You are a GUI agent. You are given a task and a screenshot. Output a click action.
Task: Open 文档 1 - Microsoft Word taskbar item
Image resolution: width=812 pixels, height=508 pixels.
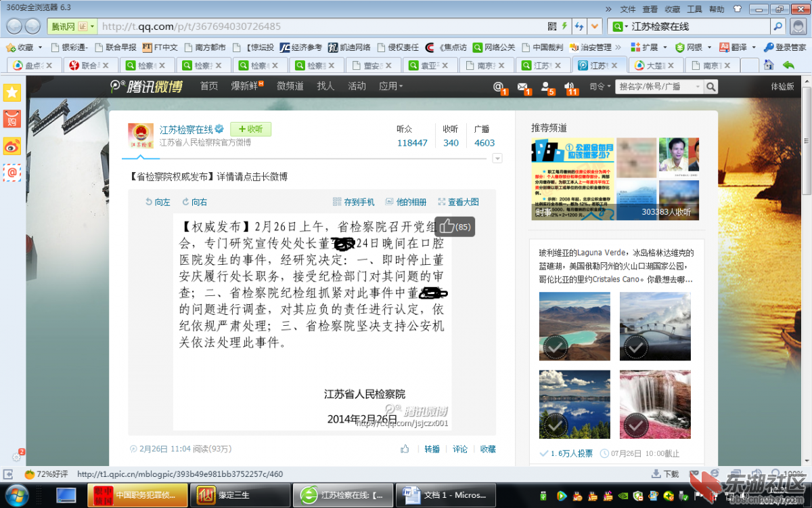click(445, 495)
